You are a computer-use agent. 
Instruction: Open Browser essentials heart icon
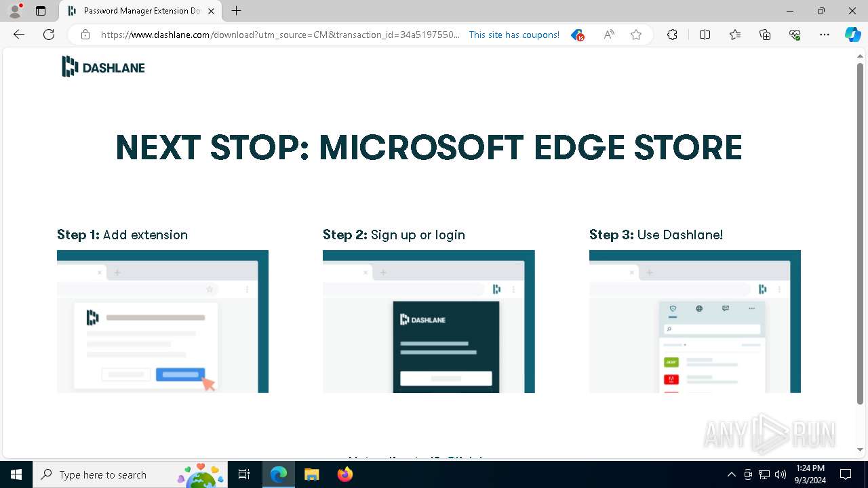pos(795,35)
